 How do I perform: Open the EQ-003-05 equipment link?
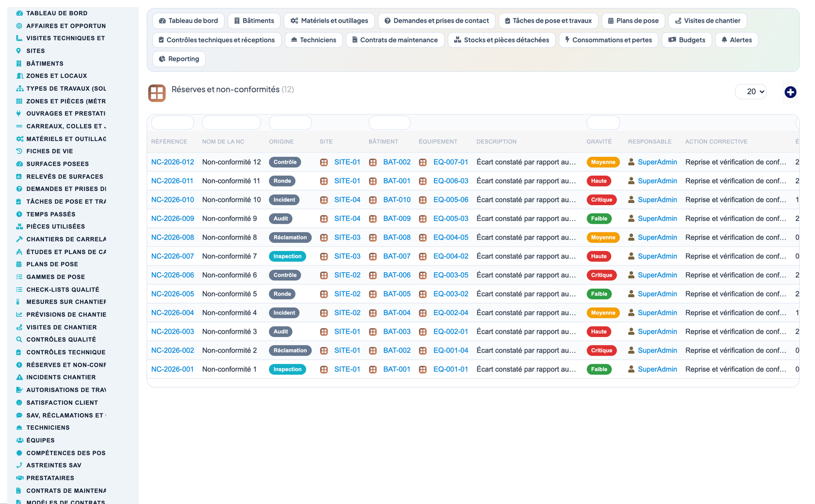point(451,275)
